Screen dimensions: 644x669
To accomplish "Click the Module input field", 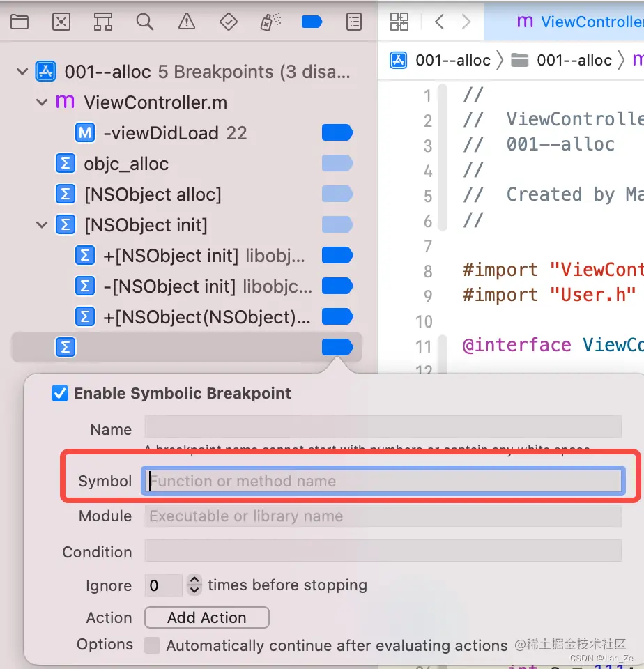I will pyautogui.click(x=383, y=516).
